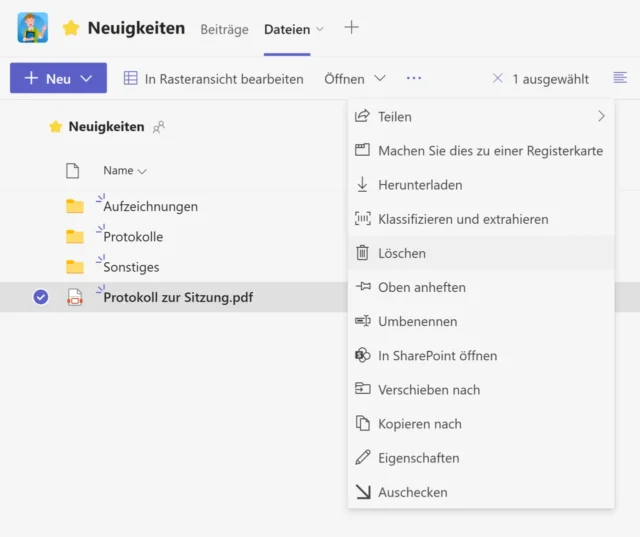Open the Name column sort dropdown
This screenshot has width=640, height=537.
point(125,171)
